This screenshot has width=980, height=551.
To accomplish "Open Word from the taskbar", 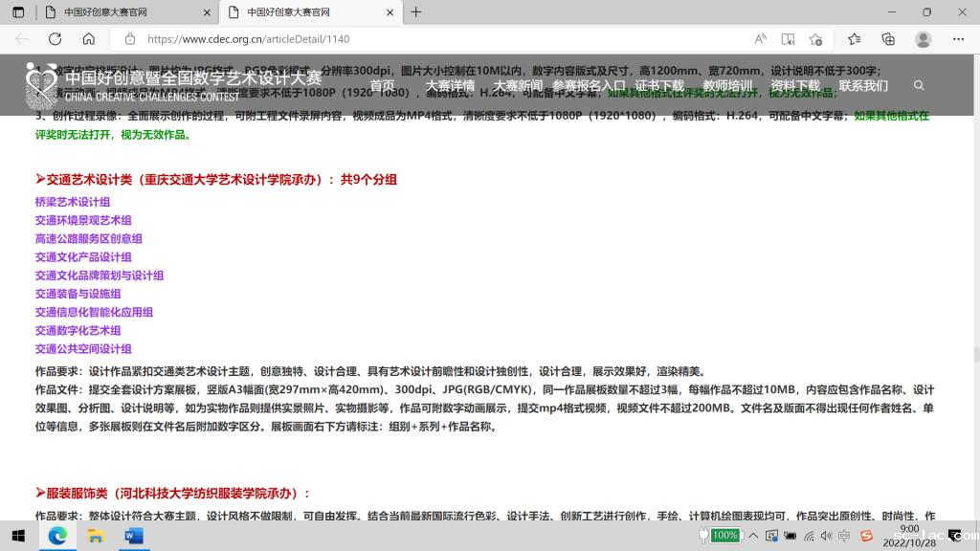I will [133, 536].
